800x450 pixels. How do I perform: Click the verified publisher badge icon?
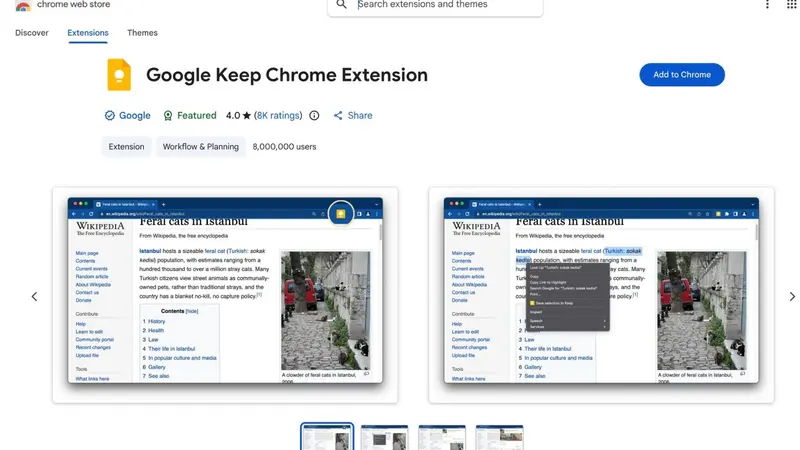click(110, 115)
